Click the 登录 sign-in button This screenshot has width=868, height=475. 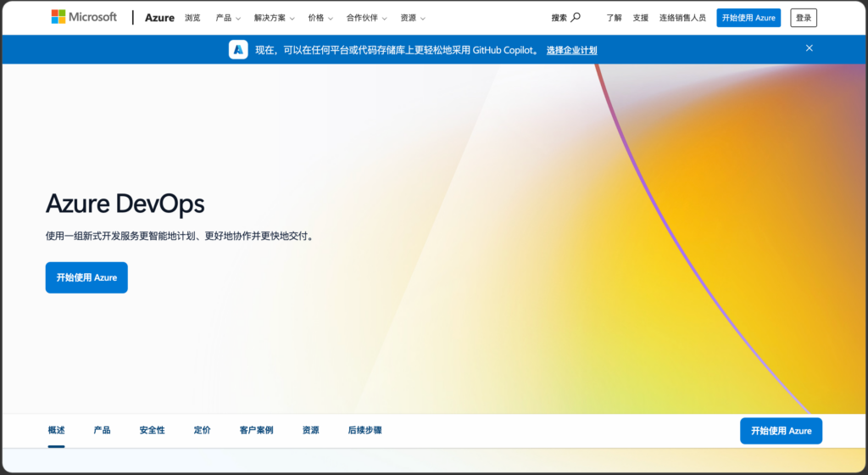(x=804, y=18)
